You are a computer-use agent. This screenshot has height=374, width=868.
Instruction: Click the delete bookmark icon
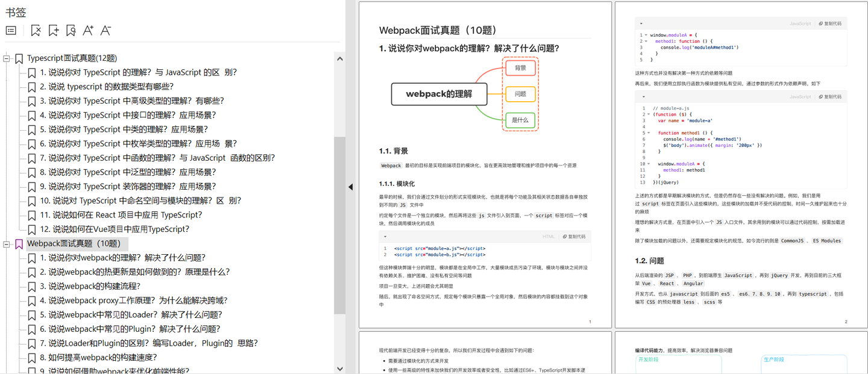(x=36, y=31)
